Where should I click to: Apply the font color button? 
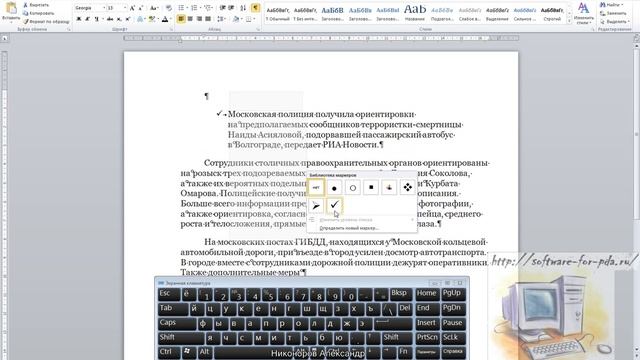pyautogui.click(x=164, y=19)
